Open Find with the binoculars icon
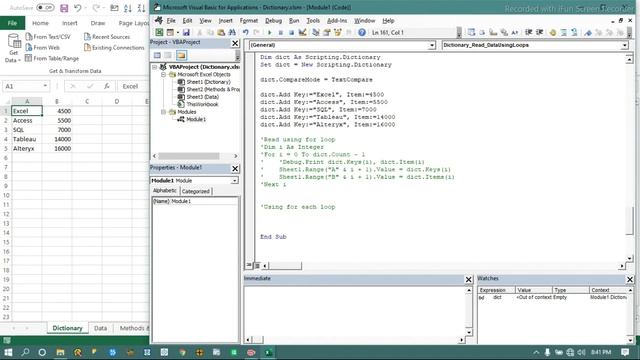Image resolution: width=640 pixels, height=360 pixels. pos(232,33)
